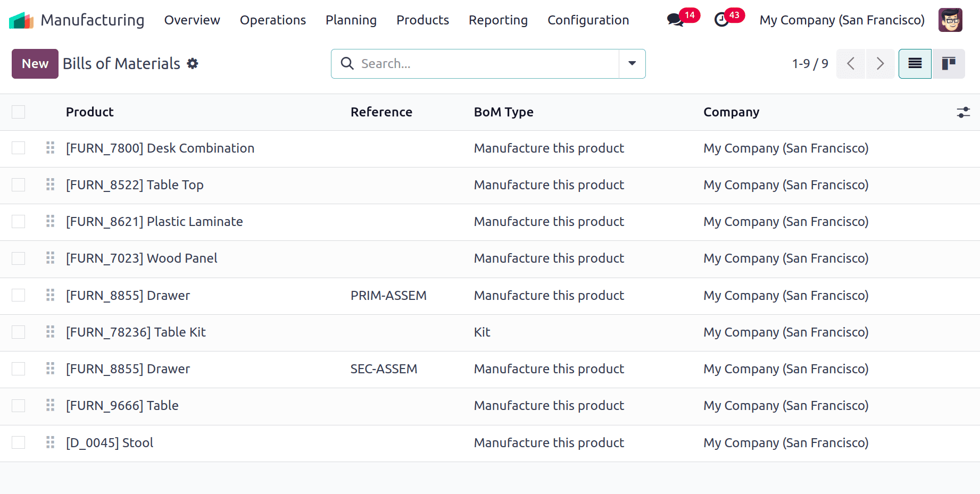The height and width of the screenshot is (494, 980).
Task: Select the Stool row checkbox
Action: tap(19, 442)
